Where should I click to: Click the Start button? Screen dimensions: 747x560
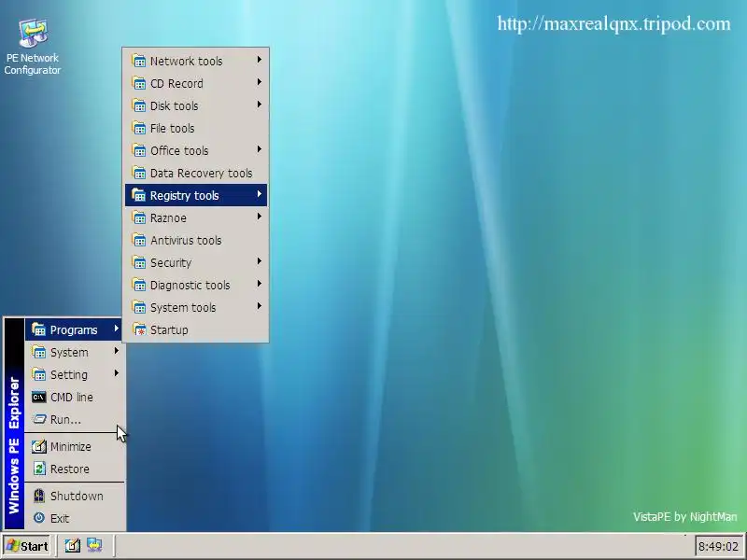pyautogui.click(x=27, y=546)
